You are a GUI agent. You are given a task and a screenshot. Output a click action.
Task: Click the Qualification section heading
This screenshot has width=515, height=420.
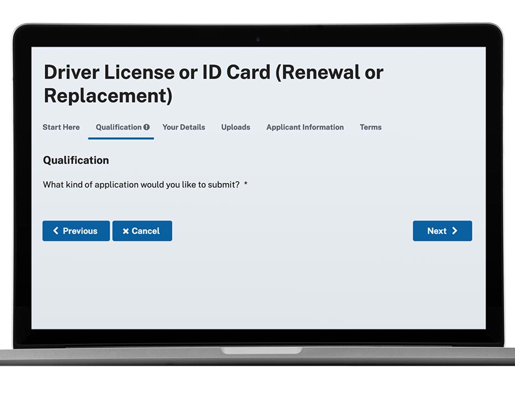(x=76, y=160)
